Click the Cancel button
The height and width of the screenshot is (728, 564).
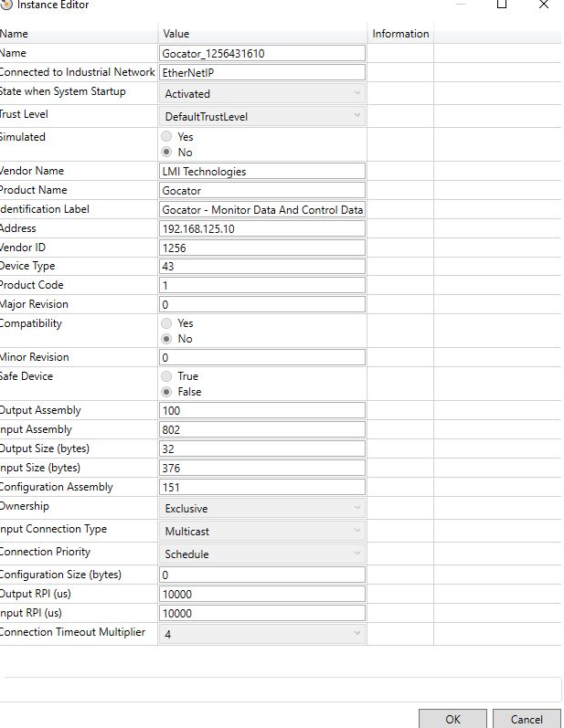pyautogui.click(x=527, y=719)
